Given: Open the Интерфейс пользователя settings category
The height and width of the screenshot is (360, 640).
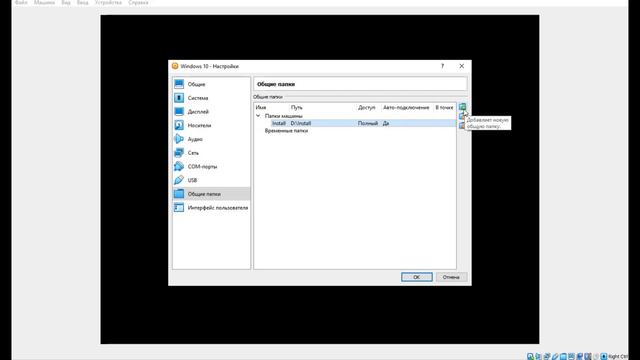Looking at the screenshot, I should pyautogui.click(x=211, y=208).
